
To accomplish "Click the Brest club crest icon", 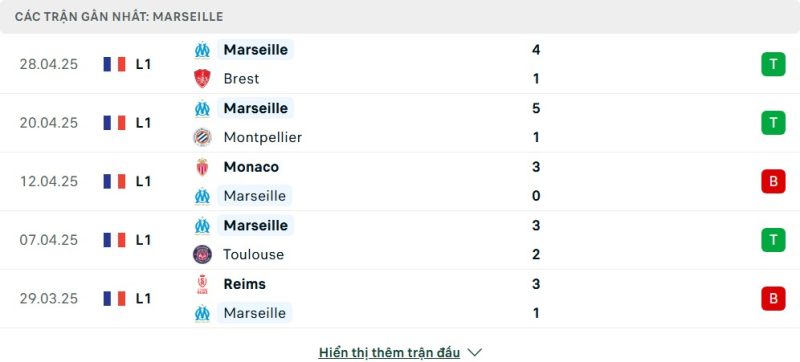I will (x=203, y=79).
